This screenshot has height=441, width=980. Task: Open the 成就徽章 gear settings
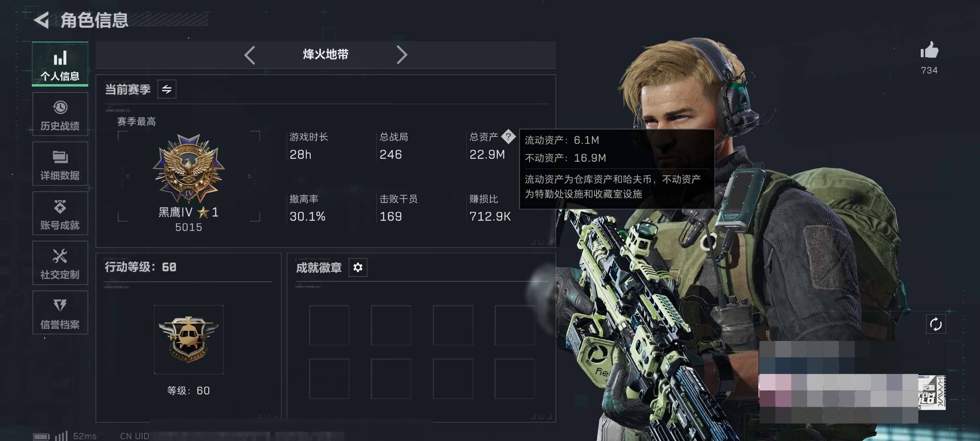[358, 267]
